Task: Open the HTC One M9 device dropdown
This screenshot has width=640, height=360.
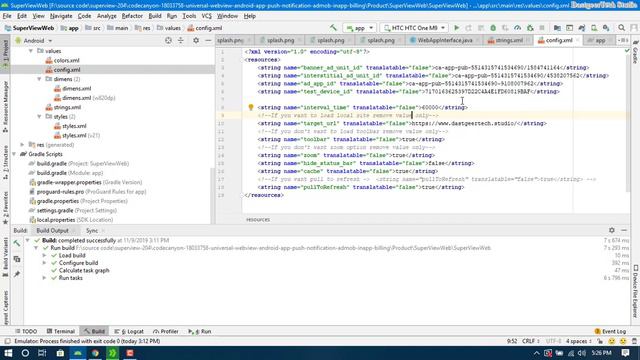Action: [414, 28]
